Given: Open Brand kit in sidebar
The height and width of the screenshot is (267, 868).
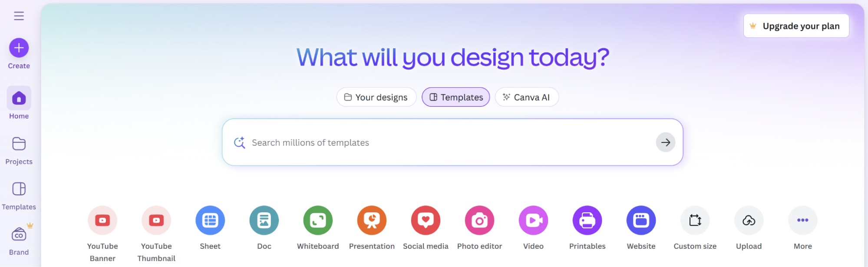Looking at the screenshot, I should click(x=19, y=235).
